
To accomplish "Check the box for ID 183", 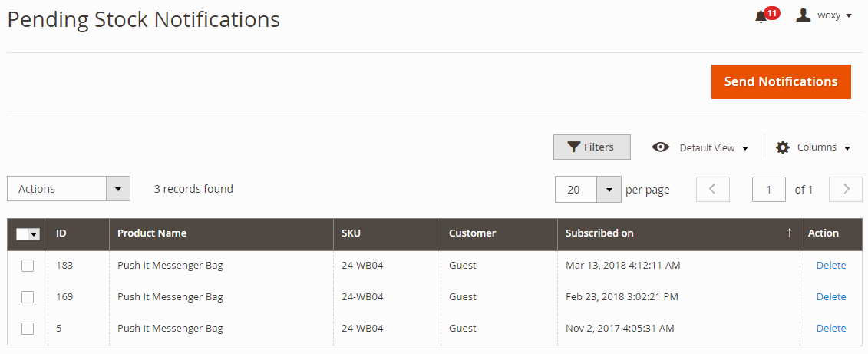I will coord(28,266).
